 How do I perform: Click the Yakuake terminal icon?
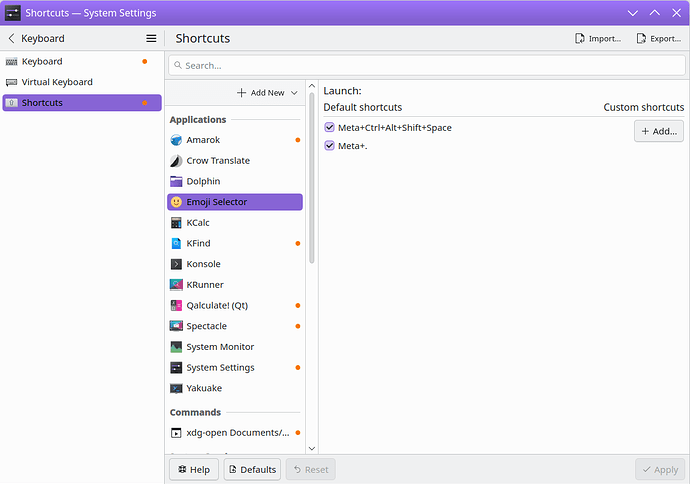pyautogui.click(x=176, y=388)
